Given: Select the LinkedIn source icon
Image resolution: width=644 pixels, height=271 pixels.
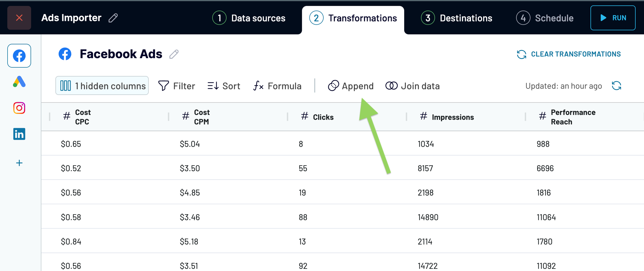Looking at the screenshot, I should [x=19, y=134].
